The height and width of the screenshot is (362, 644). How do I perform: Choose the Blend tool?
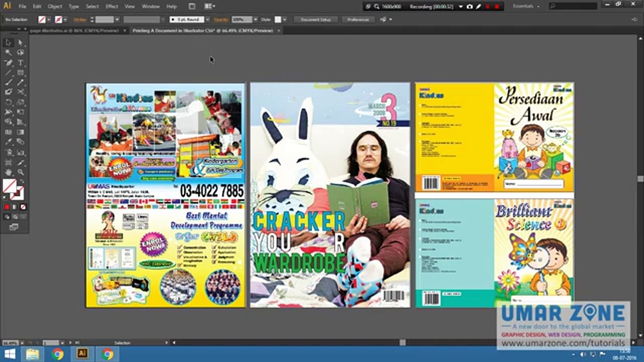coord(21,142)
